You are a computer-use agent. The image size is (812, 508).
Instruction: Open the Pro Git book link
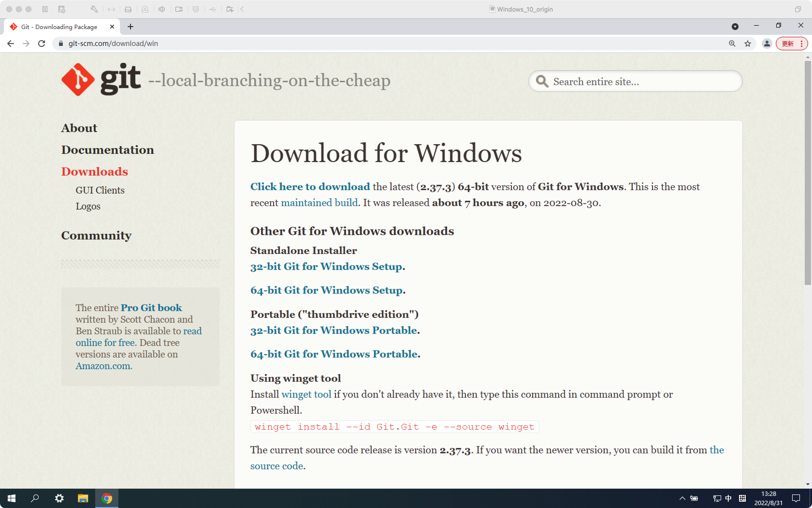coord(151,308)
